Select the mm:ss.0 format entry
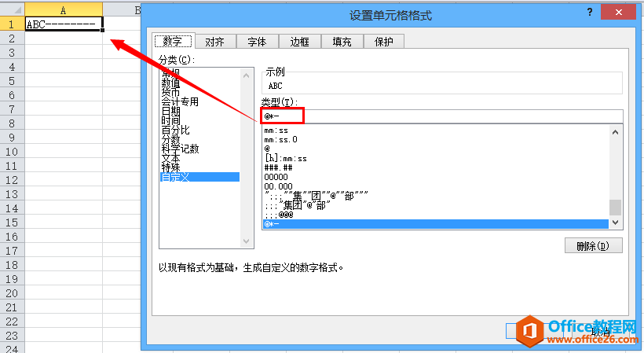 tap(435, 140)
